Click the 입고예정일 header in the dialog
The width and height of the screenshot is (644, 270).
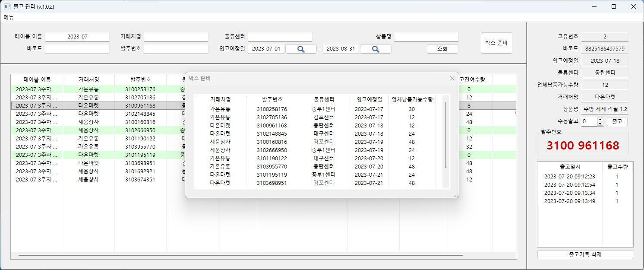coord(369,99)
